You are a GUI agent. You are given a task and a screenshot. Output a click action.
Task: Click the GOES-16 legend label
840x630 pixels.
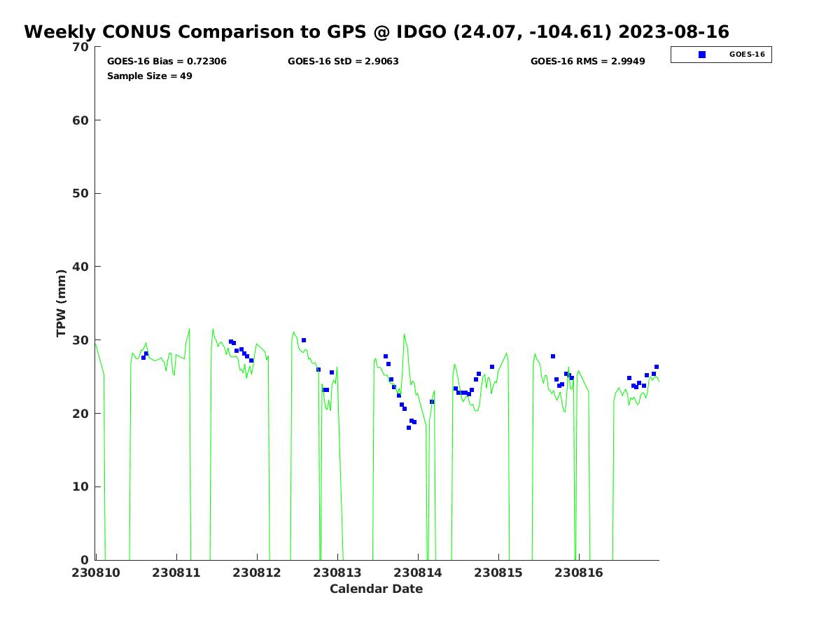[x=747, y=55]
